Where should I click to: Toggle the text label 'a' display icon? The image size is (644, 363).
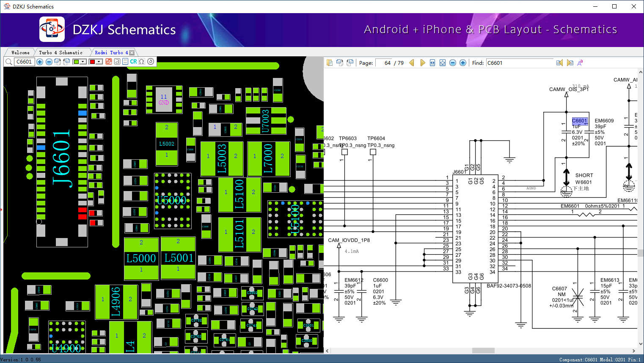coord(117,62)
